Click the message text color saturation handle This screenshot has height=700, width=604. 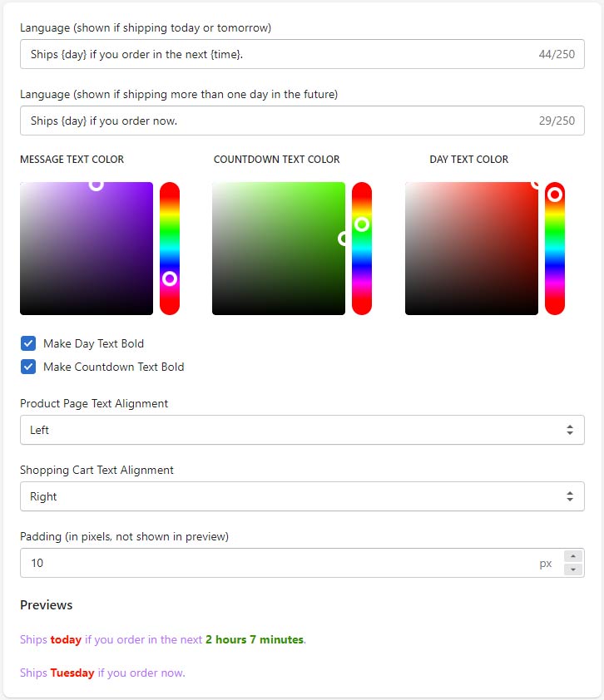[96, 184]
